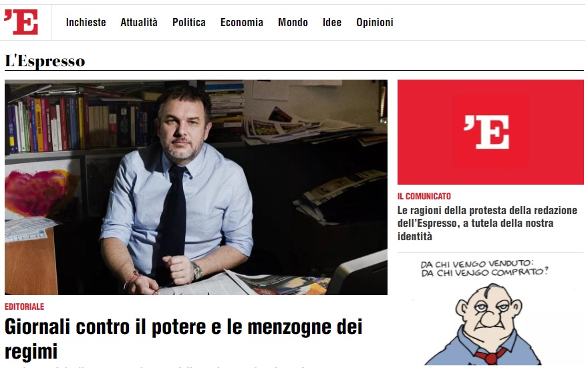Click the red 'E logo banner image
Viewport: 588px width, 368px height.
coord(490,132)
